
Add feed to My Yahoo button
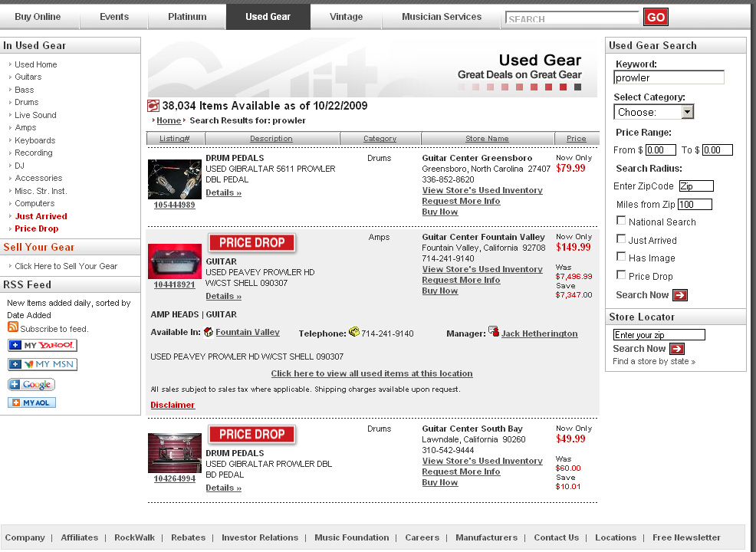(42, 345)
